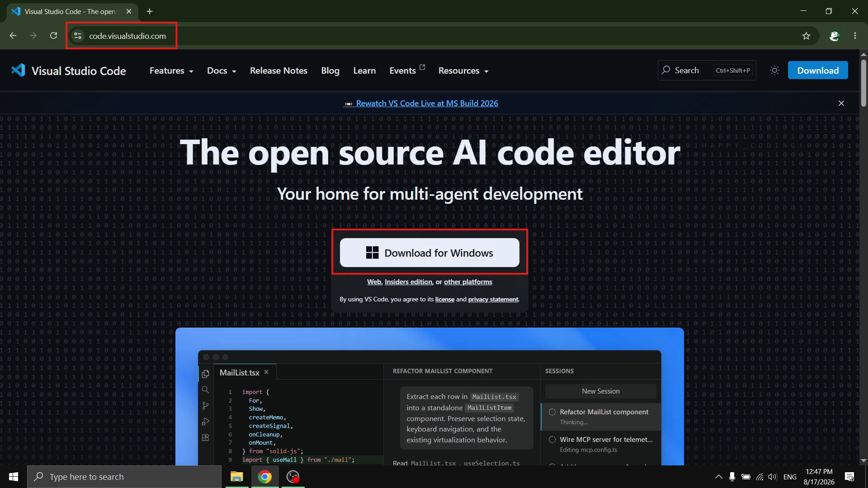The height and width of the screenshot is (488, 868).
Task: Expand the Docs dropdown menu
Action: 222,71
